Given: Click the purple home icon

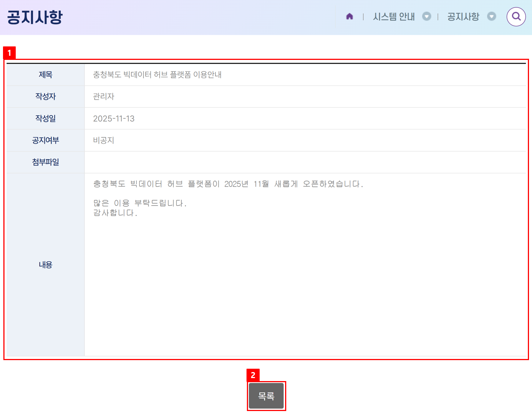Looking at the screenshot, I should (x=350, y=16).
